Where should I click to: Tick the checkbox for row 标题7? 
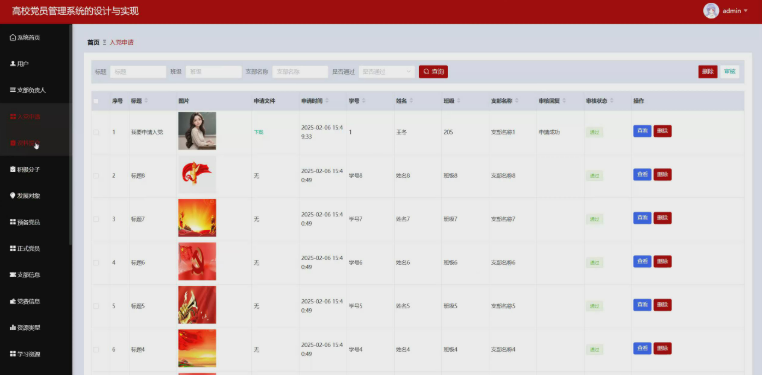[96, 219]
